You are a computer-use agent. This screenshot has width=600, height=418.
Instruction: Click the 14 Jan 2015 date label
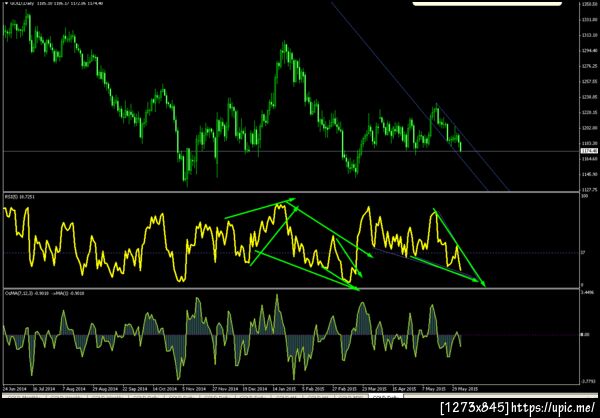(284, 389)
